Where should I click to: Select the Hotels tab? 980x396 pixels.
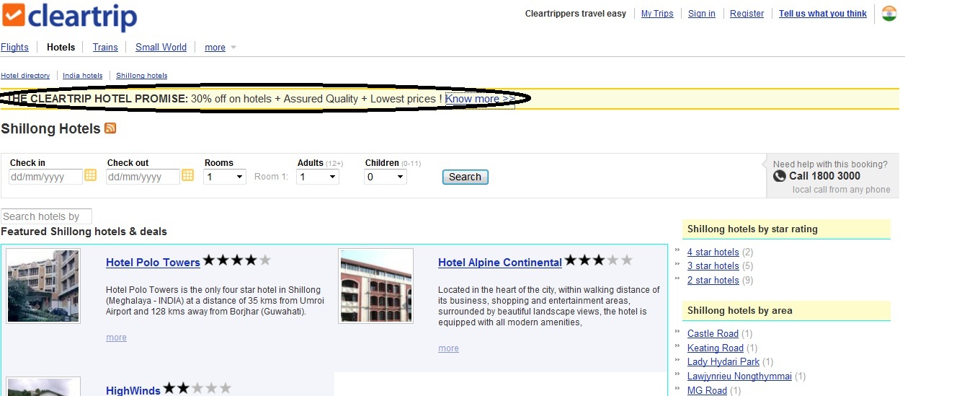(61, 48)
